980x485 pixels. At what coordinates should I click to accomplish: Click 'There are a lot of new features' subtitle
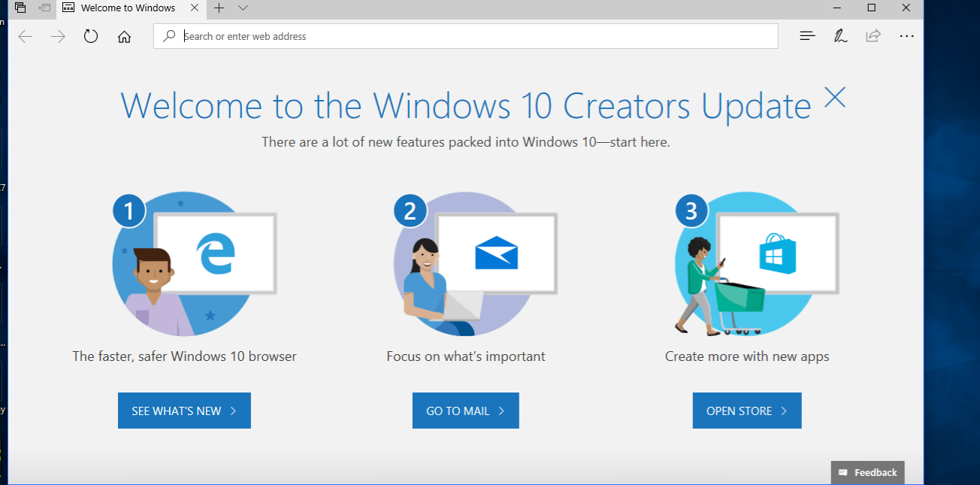[466, 142]
